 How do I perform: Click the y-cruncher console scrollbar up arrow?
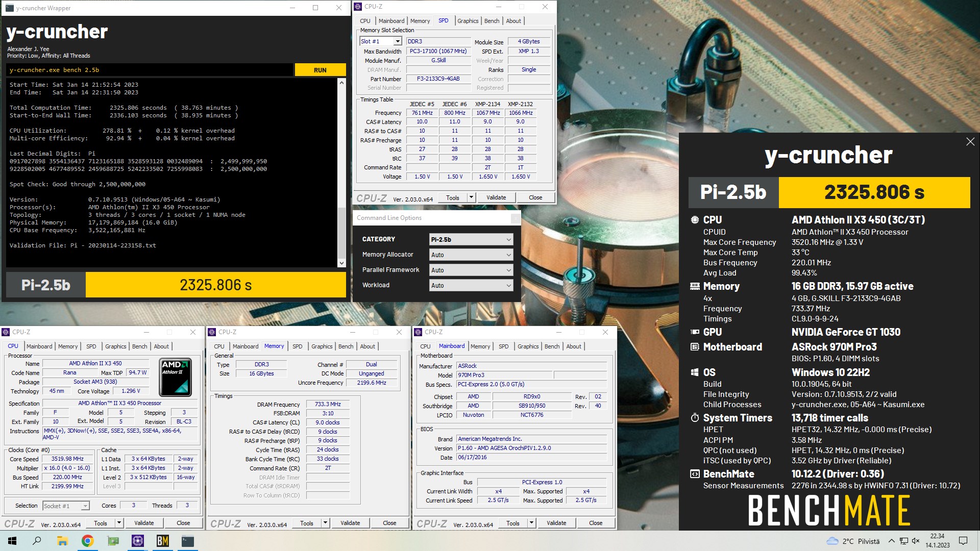(x=341, y=82)
